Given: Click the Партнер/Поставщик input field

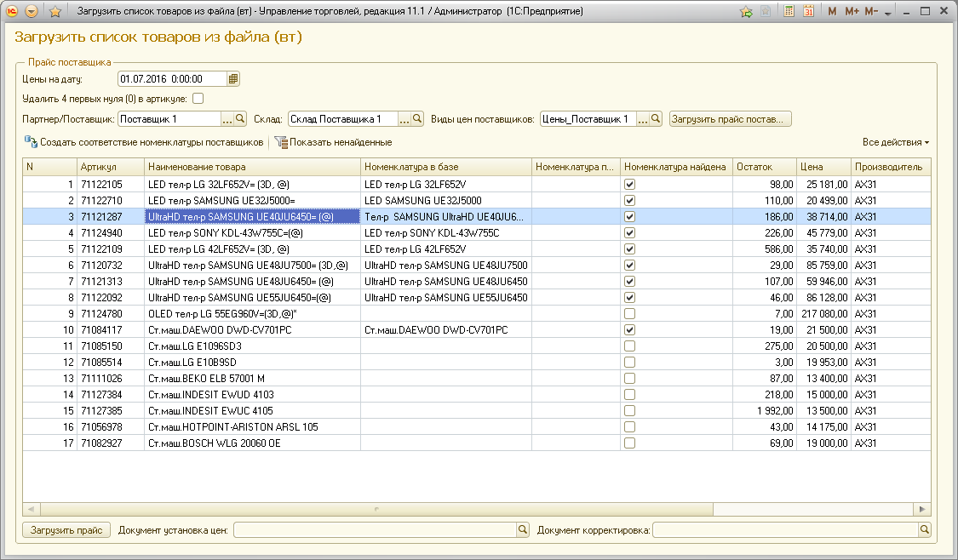Looking at the screenshot, I should [x=169, y=119].
